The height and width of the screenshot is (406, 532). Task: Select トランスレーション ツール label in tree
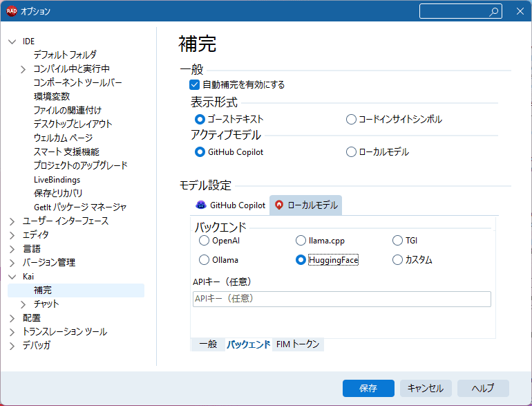(x=65, y=331)
